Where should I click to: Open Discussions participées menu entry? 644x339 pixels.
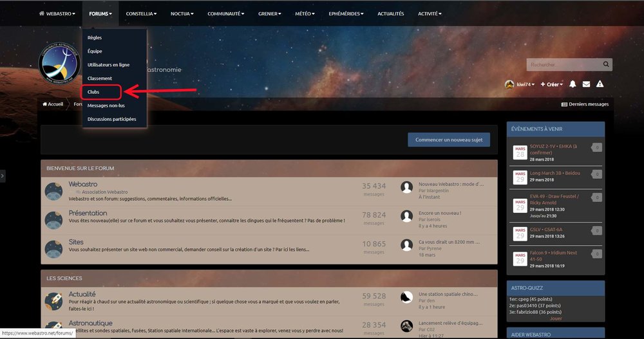pos(111,119)
